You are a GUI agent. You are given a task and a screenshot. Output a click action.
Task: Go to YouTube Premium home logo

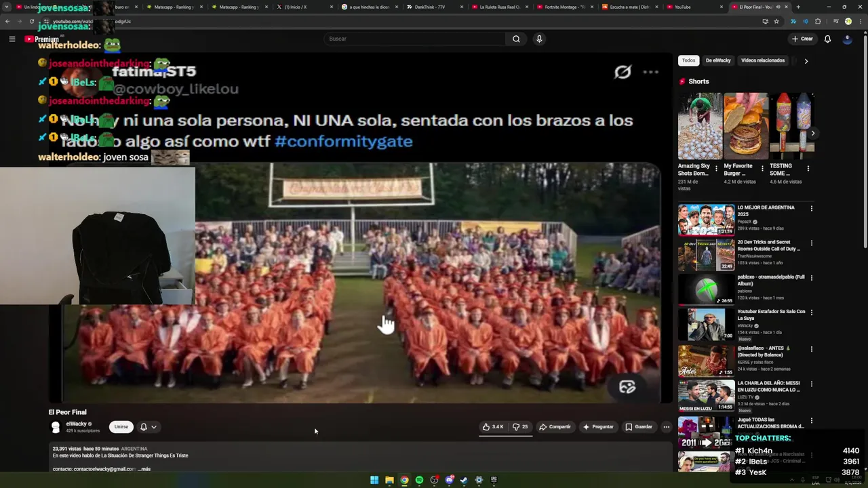pos(42,39)
